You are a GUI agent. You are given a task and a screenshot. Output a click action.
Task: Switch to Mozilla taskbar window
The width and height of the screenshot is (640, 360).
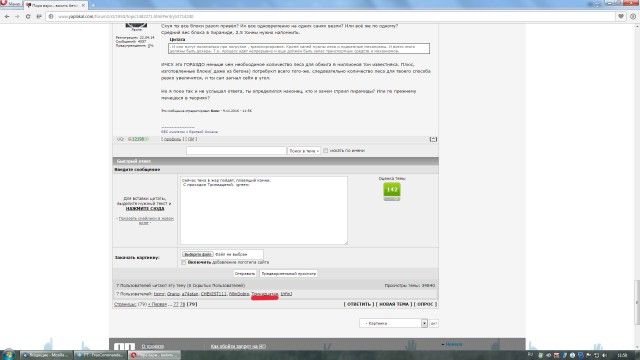(47, 355)
